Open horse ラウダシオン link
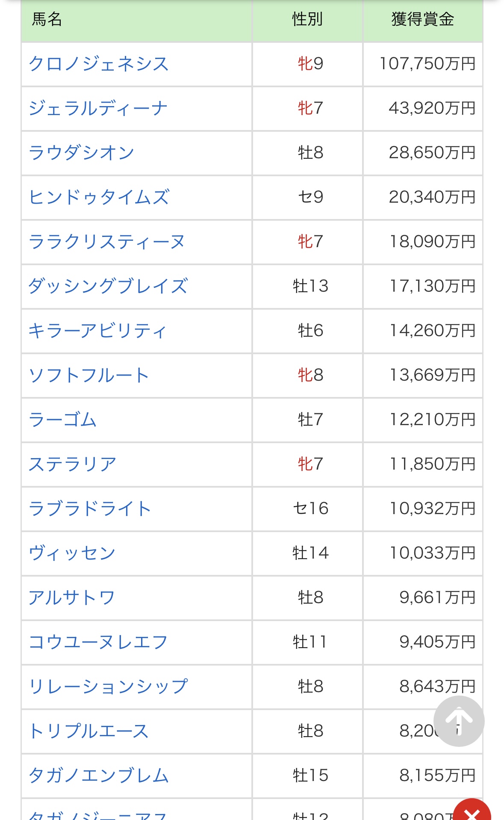 pos(82,153)
